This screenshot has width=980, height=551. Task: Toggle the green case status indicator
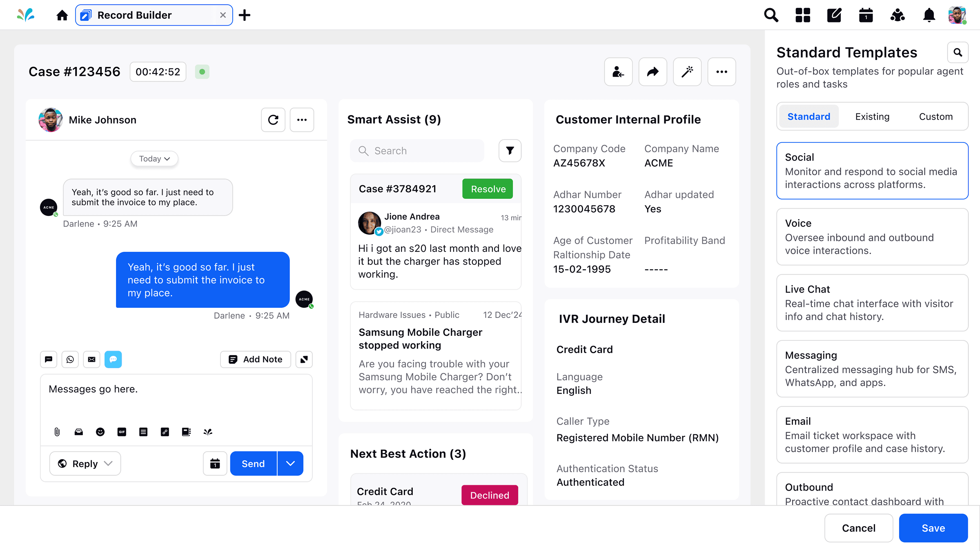[202, 72]
